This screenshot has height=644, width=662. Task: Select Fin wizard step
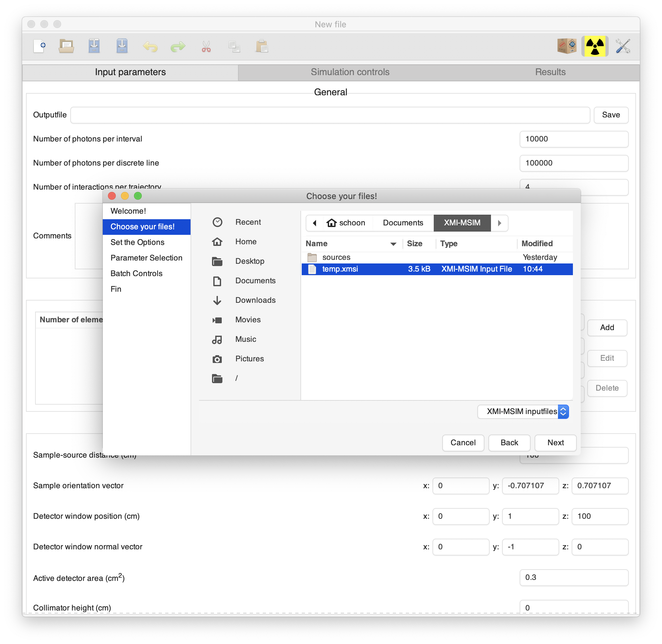pos(146,289)
